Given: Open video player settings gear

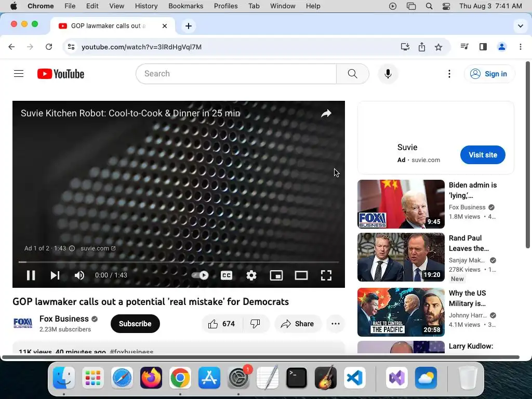Looking at the screenshot, I should tap(251, 275).
